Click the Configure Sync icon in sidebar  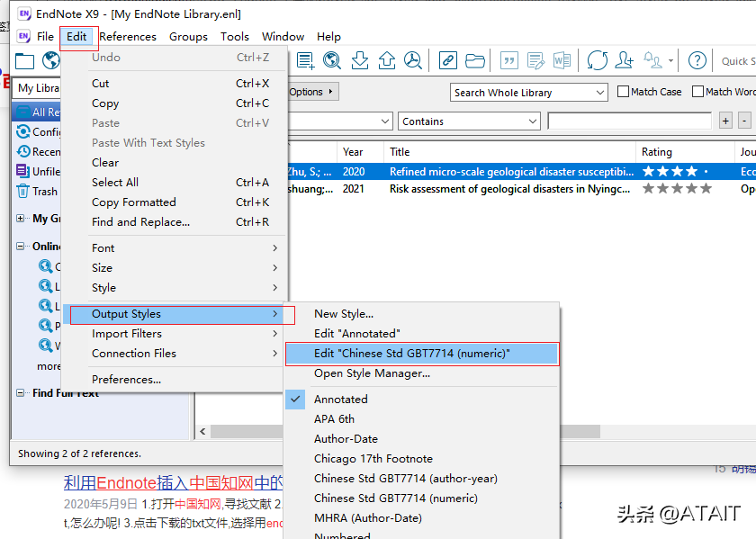coord(23,131)
